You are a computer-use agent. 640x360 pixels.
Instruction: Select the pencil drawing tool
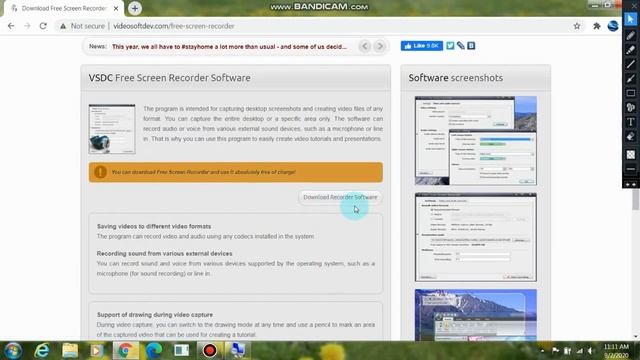click(631, 35)
